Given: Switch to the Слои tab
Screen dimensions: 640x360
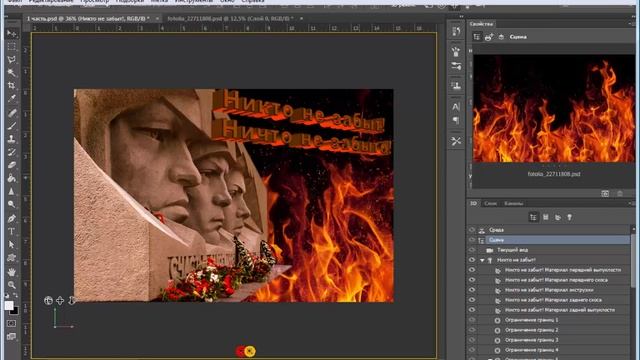Looking at the screenshot, I should click(x=490, y=203).
